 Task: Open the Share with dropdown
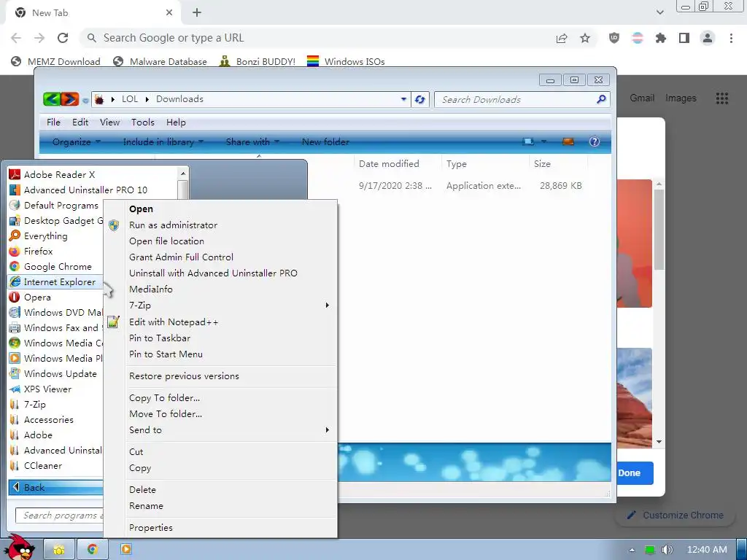(252, 141)
